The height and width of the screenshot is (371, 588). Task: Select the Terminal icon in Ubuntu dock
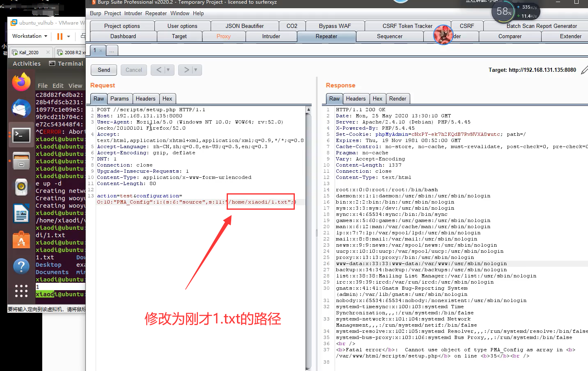click(x=21, y=135)
